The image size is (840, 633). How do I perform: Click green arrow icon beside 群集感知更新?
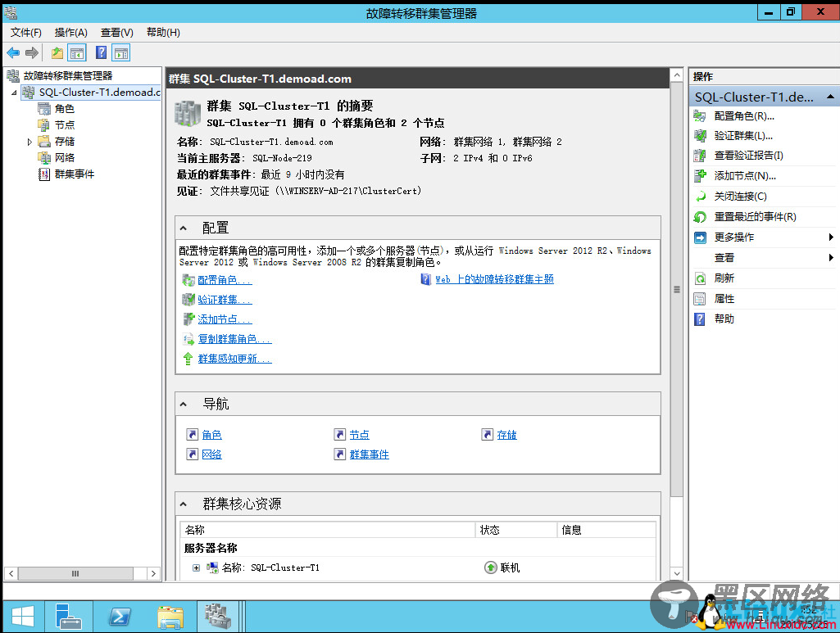(x=188, y=359)
